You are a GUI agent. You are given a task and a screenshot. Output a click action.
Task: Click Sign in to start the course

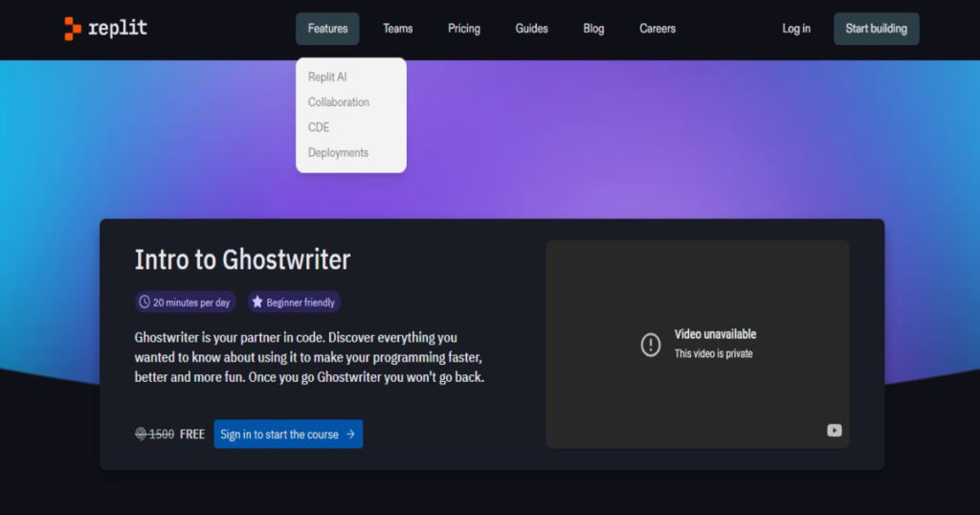coord(279,435)
